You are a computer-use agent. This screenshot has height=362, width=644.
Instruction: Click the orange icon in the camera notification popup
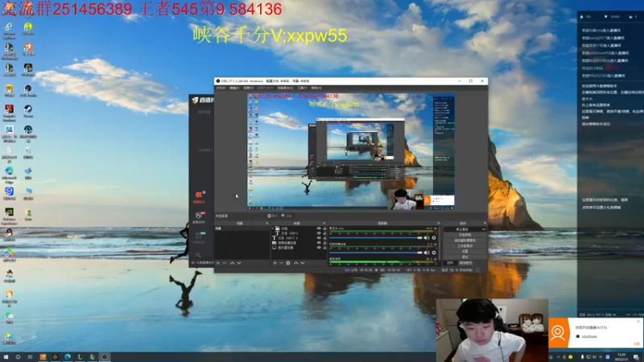(558, 332)
